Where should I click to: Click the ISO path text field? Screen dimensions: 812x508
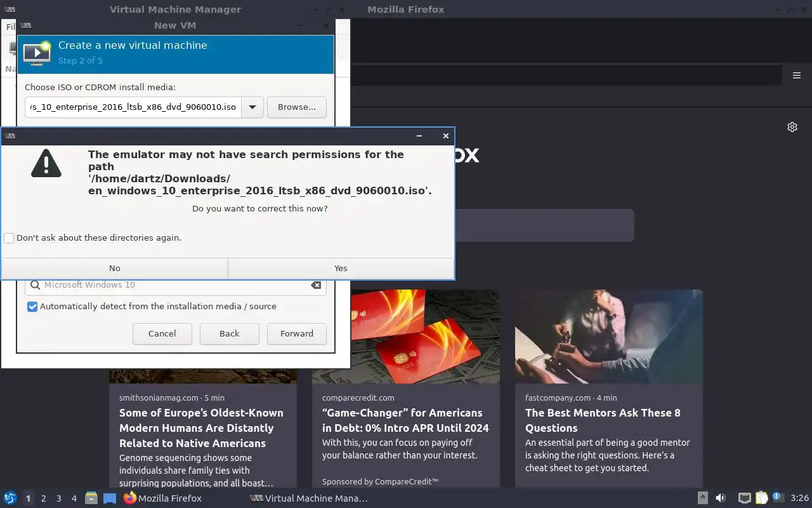click(x=133, y=107)
